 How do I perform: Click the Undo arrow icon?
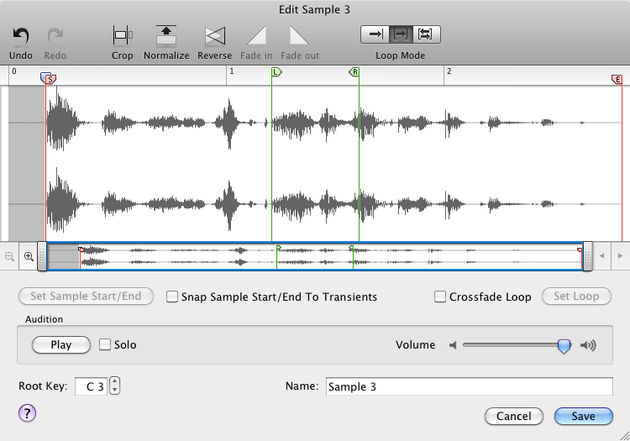pos(20,36)
